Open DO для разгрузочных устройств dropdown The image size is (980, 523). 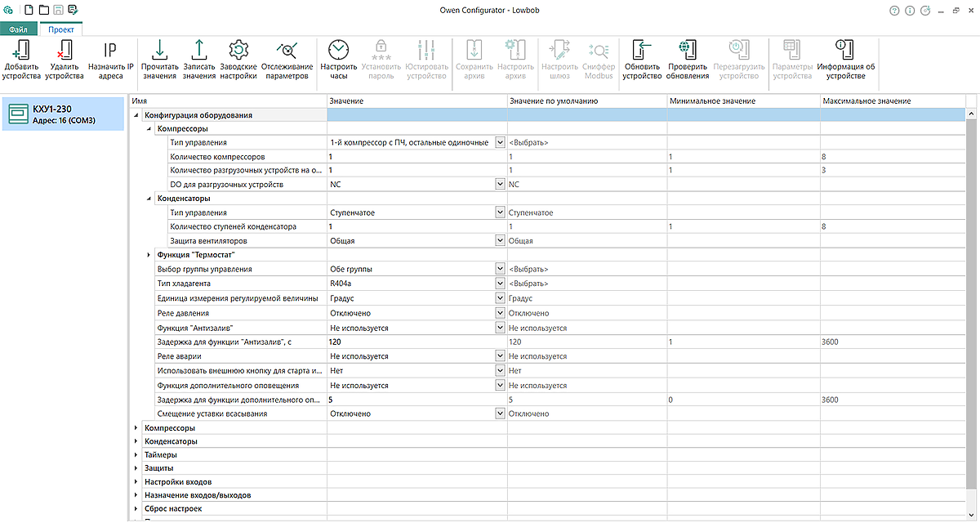pos(500,185)
